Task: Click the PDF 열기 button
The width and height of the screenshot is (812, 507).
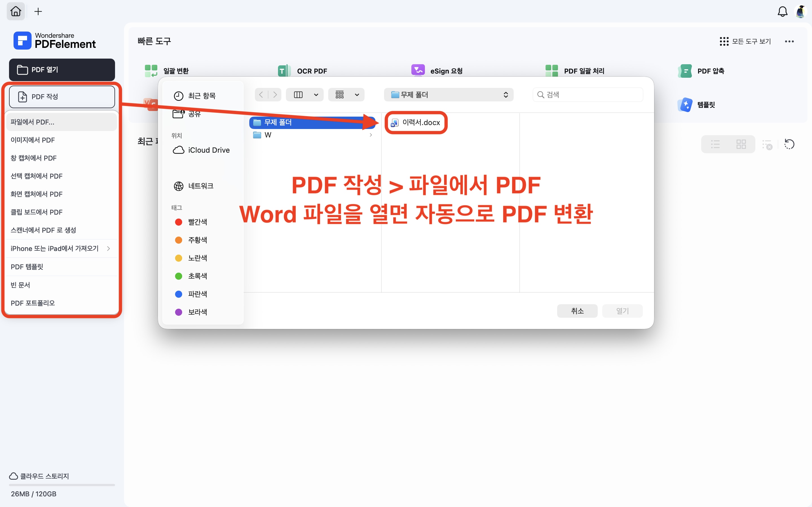Action: tap(62, 70)
